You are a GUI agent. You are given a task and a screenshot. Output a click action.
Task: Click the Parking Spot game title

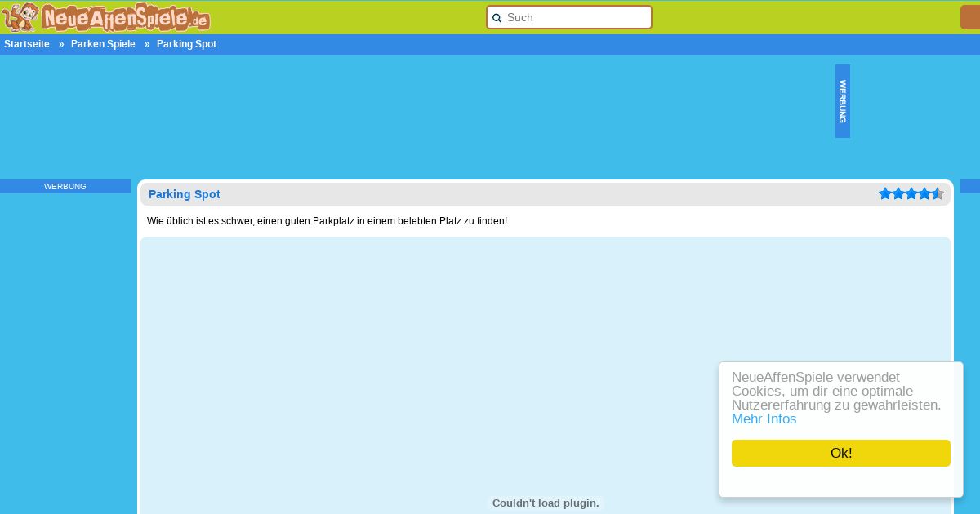pos(185,194)
